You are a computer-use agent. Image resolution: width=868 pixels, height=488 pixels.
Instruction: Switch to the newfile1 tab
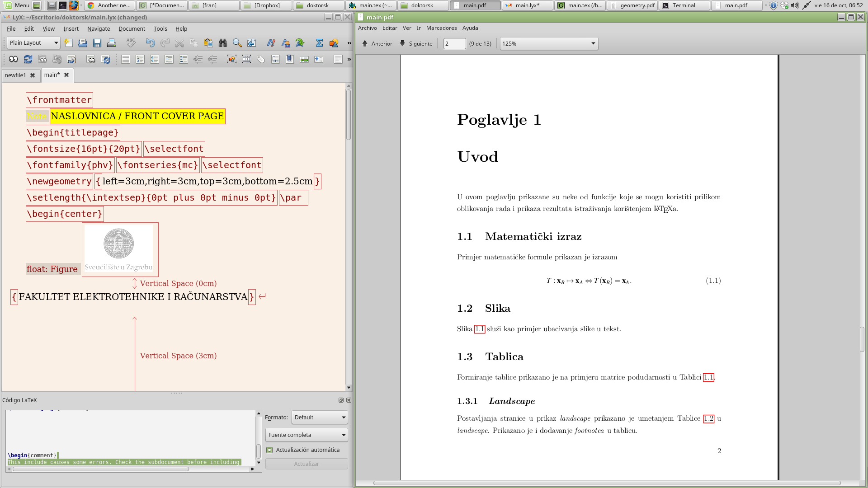(15, 75)
